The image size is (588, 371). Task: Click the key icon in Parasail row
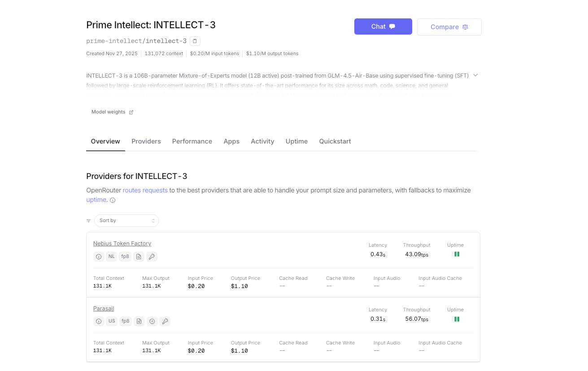165,321
